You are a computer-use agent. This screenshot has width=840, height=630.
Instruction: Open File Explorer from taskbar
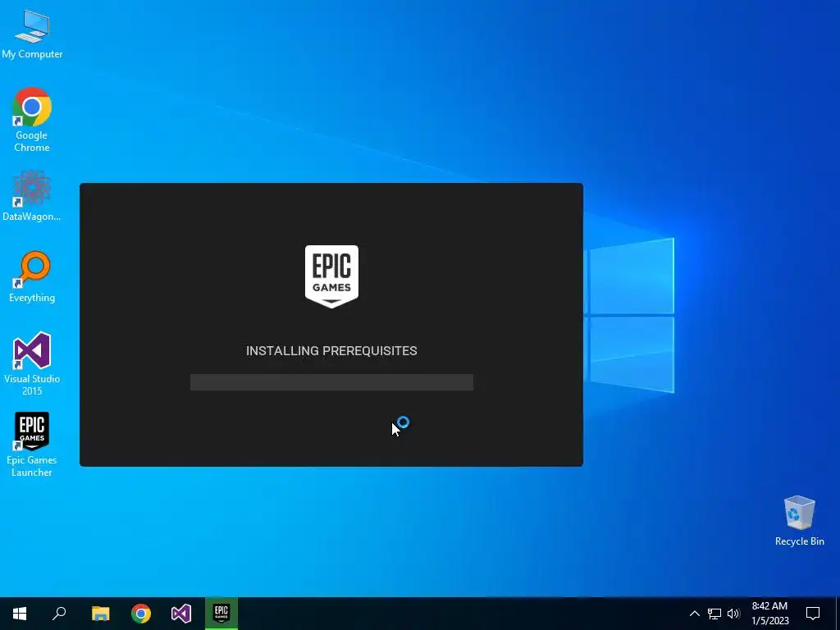click(x=100, y=614)
